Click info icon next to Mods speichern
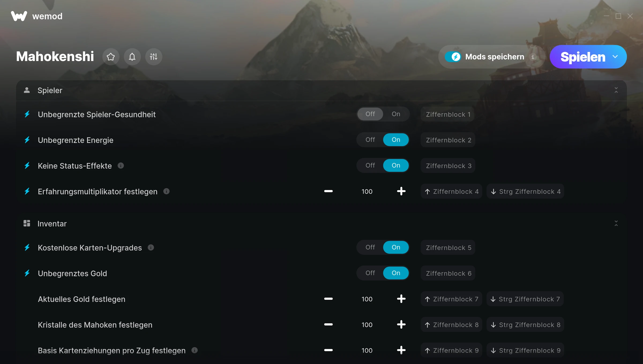This screenshot has width=643, height=364. click(x=533, y=57)
